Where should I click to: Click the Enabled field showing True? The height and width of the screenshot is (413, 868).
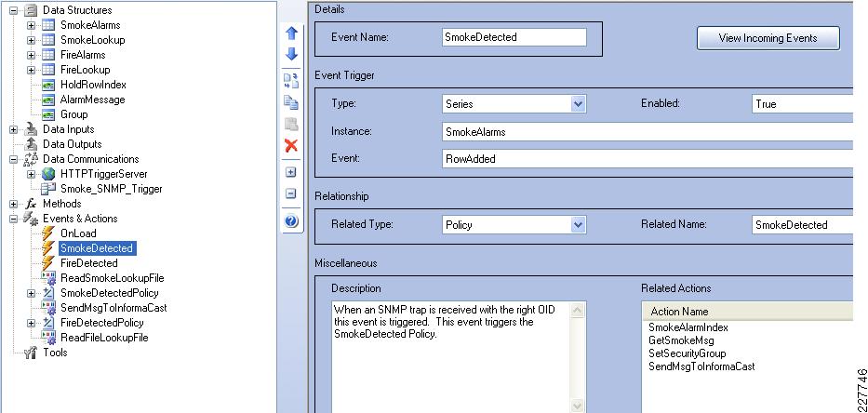pyautogui.click(x=803, y=104)
